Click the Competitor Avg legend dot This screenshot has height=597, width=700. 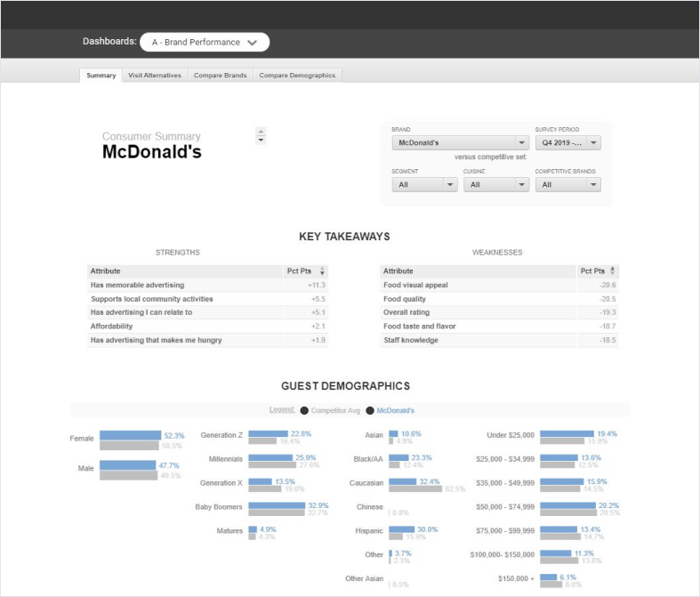pos(304,410)
